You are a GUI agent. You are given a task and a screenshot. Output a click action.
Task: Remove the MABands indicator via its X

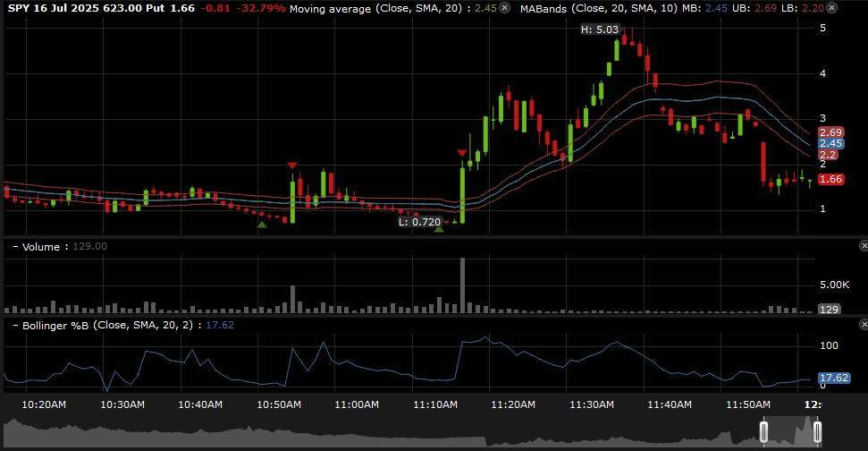click(x=831, y=8)
